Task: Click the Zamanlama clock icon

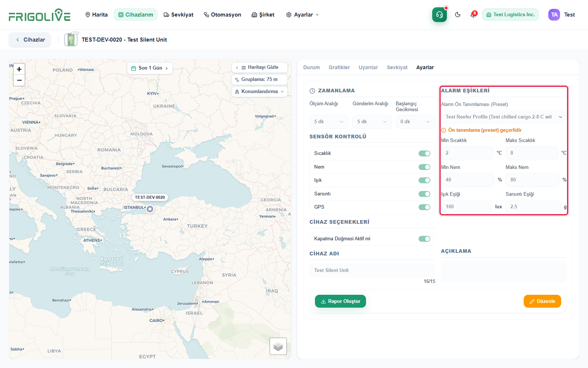Action: (312, 91)
